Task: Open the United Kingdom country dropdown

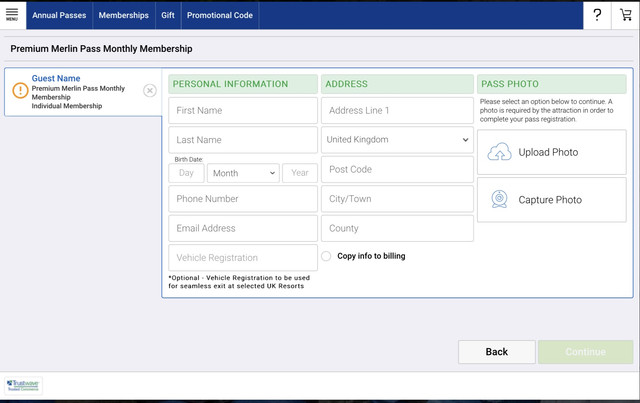Action: tap(397, 140)
